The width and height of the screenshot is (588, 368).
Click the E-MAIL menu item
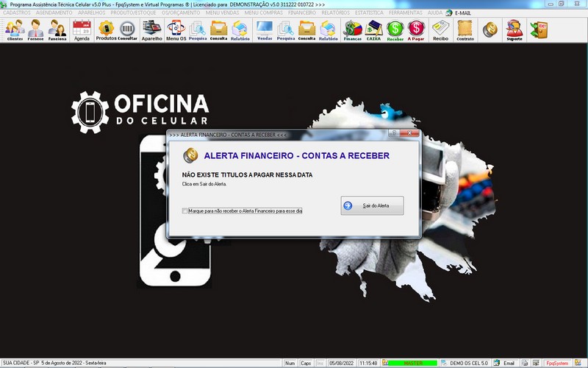(463, 13)
